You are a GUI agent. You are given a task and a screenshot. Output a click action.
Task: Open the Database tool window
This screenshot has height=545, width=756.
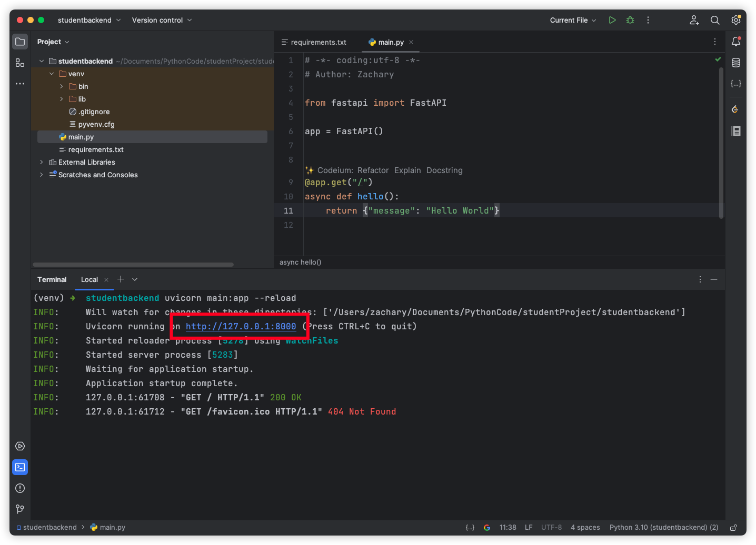(735, 63)
